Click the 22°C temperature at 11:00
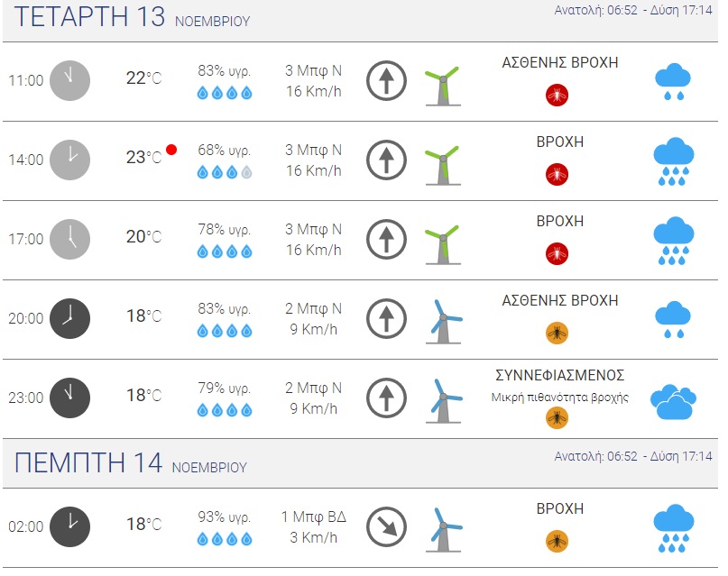 [143, 78]
